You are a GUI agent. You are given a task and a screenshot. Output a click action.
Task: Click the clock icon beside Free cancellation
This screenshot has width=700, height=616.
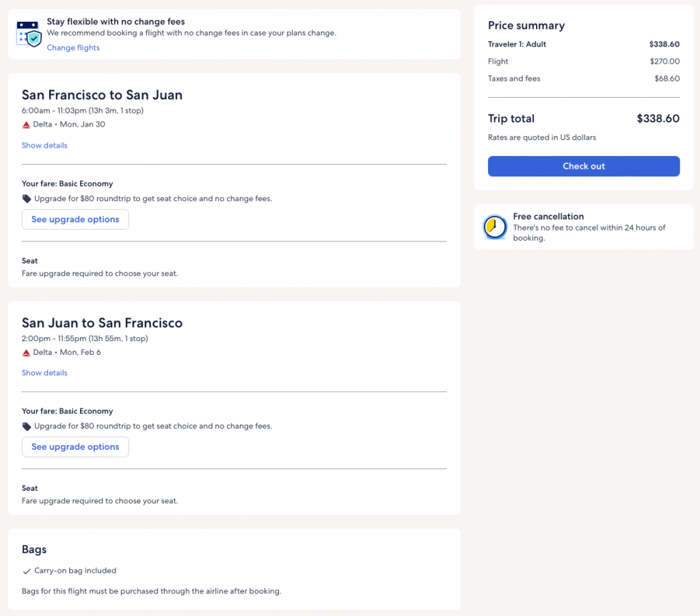click(495, 227)
